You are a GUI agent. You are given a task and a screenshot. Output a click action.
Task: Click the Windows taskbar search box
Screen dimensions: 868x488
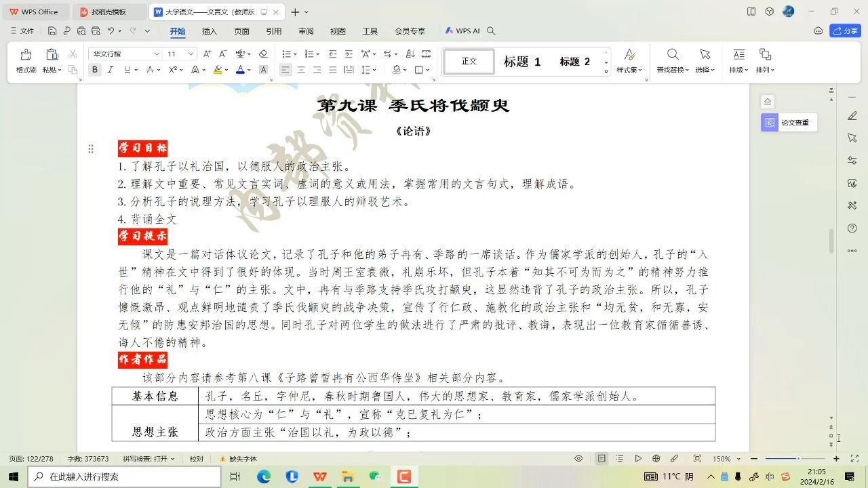tap(124, 476)
